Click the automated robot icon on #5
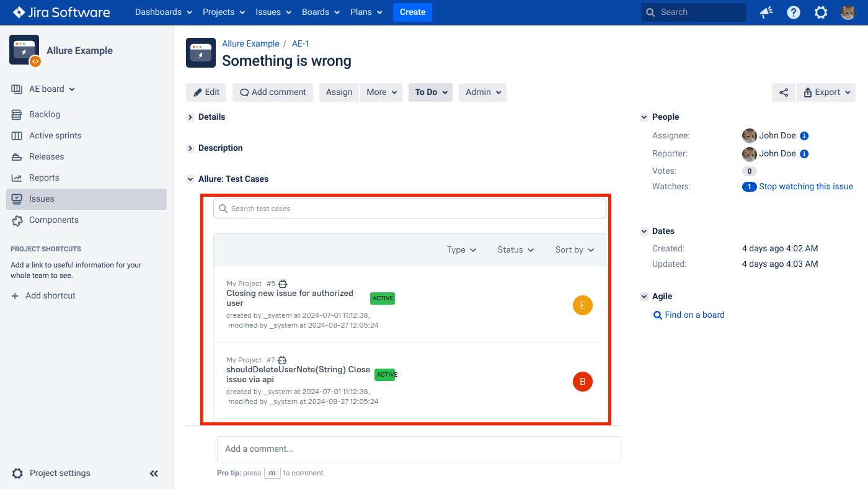The image size is (868, 489). click(283, 284)
